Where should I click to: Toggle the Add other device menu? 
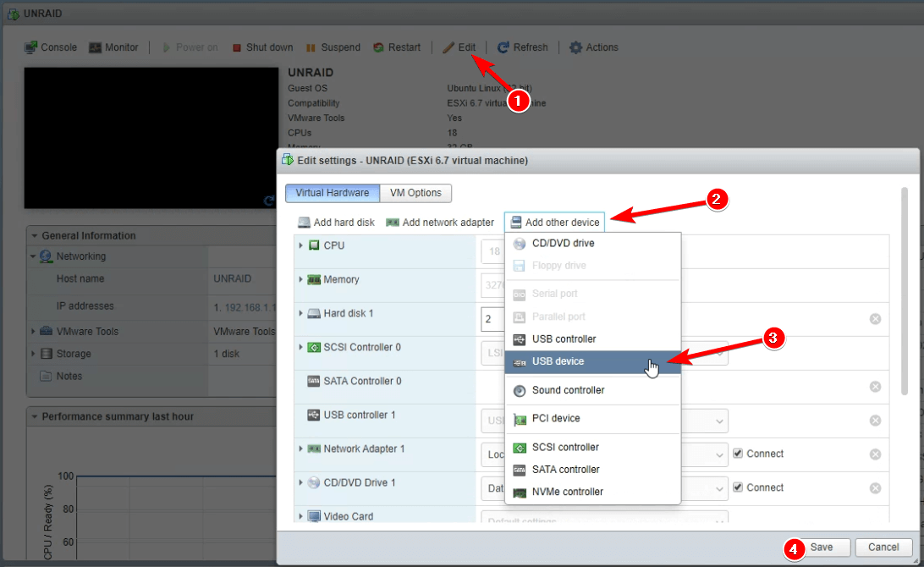coord(554,223)
